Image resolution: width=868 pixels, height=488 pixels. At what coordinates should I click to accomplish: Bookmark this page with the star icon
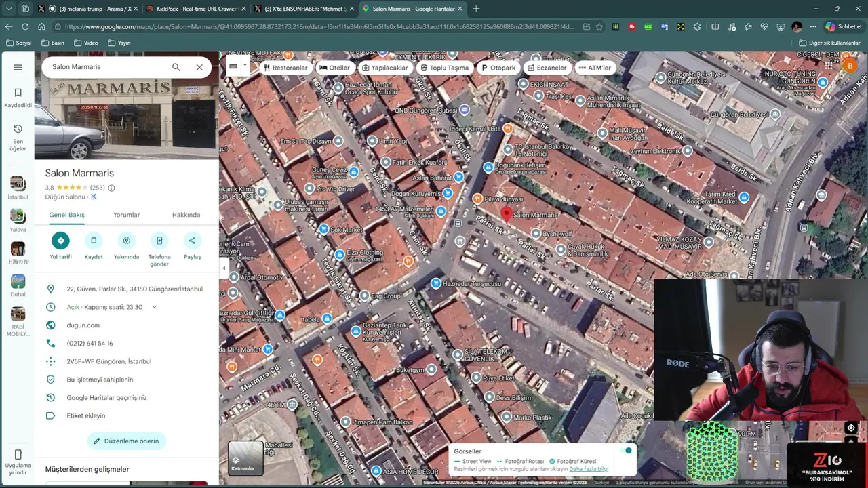tap(599, 27)
